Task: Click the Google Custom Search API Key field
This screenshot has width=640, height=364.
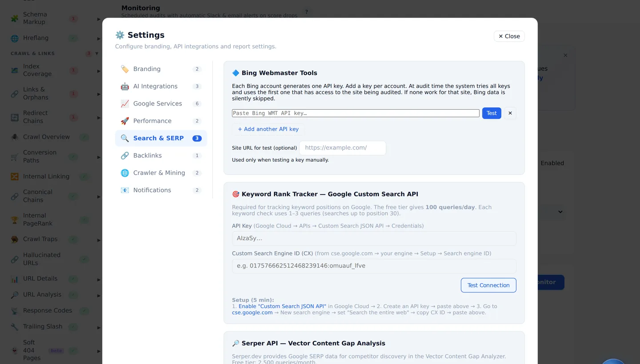Action: 374,238
